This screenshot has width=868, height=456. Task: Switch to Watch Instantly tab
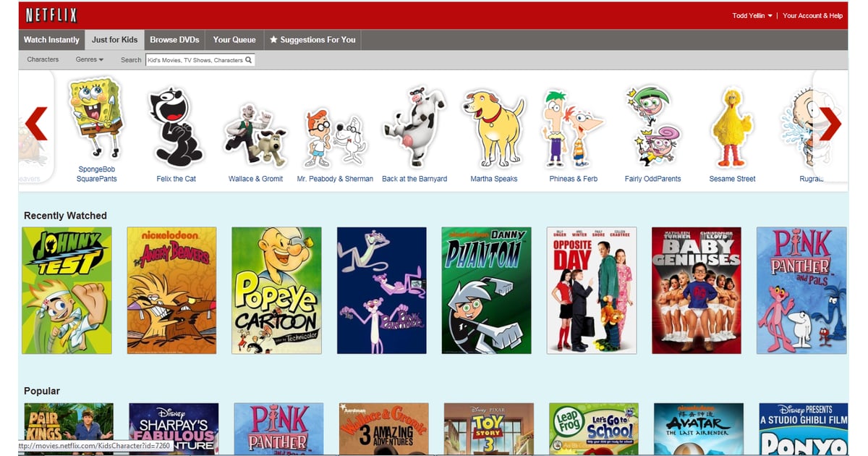point(51,40)
